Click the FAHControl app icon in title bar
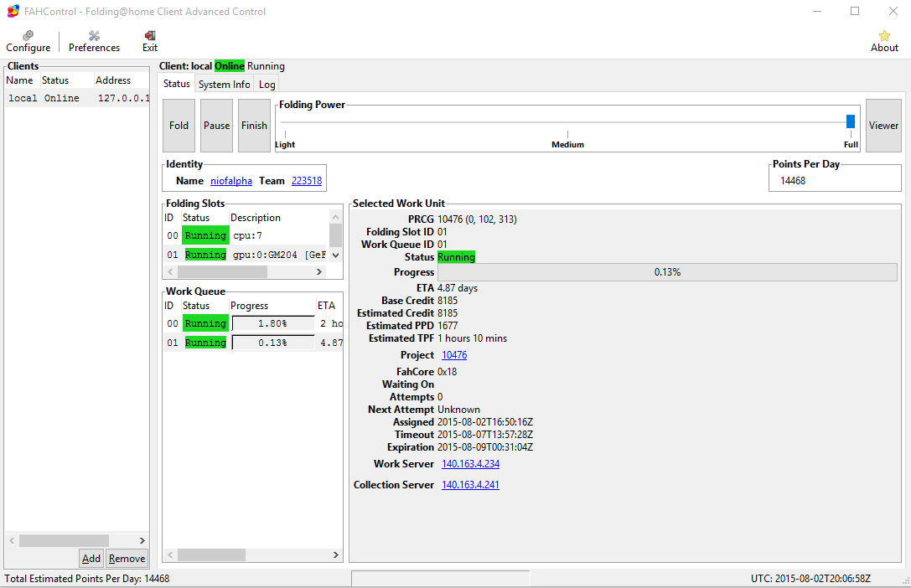 point(13,11)
